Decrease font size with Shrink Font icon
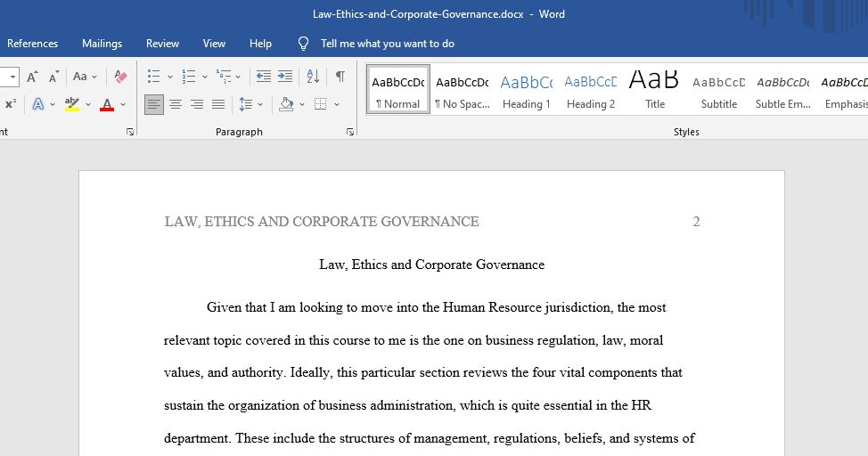The image size is (868, 456). coord(53,77)
